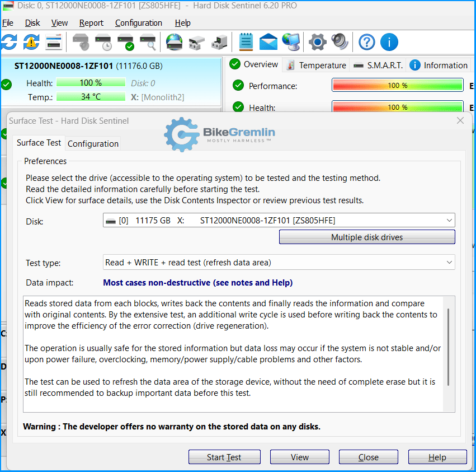Click the Health 100 % gradient bar in Overview
The width and height of the screenshot is (476, 472).
point(397,106)
